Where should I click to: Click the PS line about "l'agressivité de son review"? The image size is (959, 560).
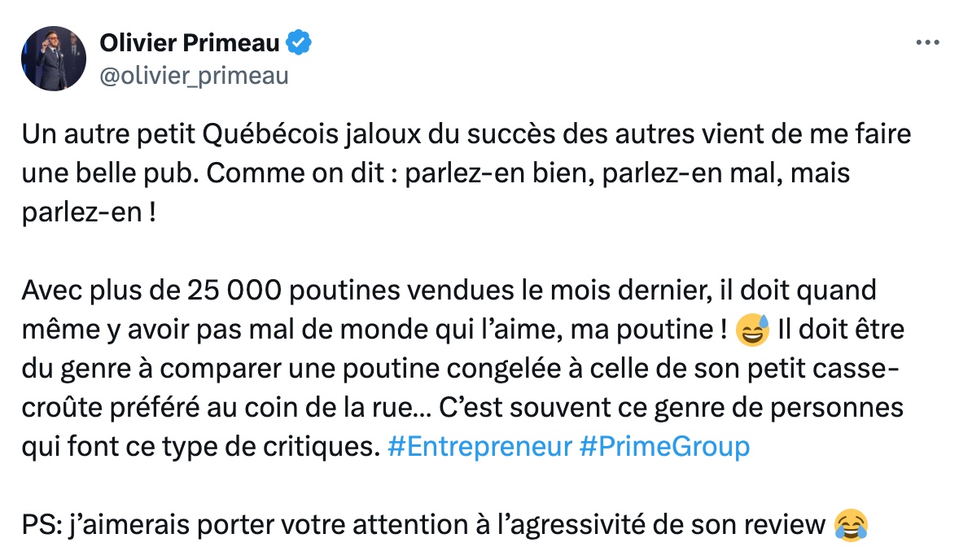tap(444, 525)
